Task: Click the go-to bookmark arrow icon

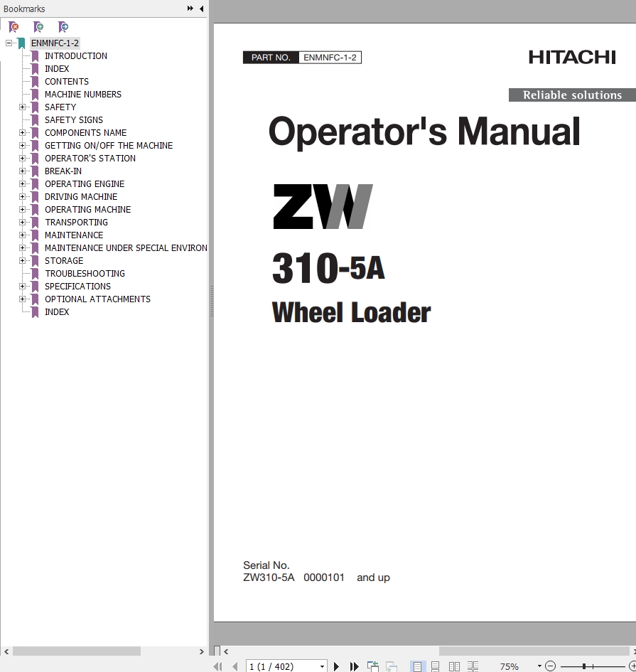Action: 63,26
